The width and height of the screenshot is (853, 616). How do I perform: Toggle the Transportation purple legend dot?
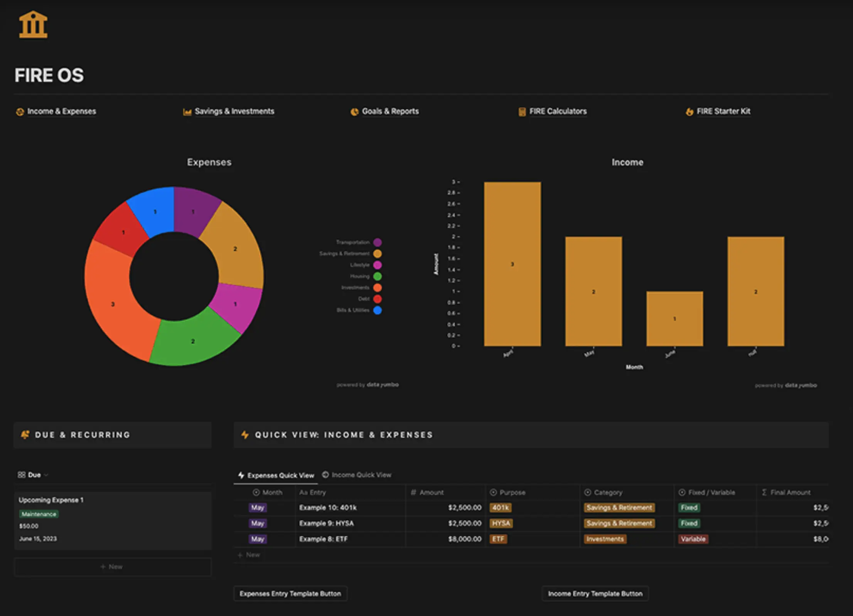pos(378,242)
